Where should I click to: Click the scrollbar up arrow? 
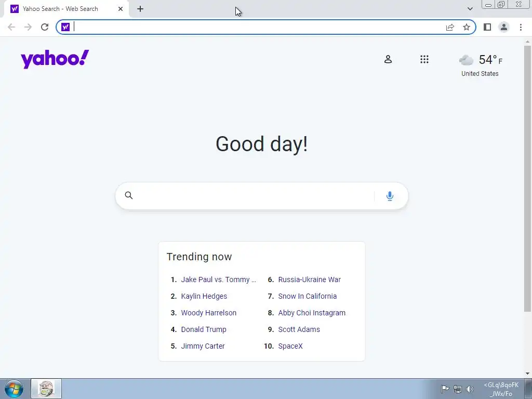(528, 42)
